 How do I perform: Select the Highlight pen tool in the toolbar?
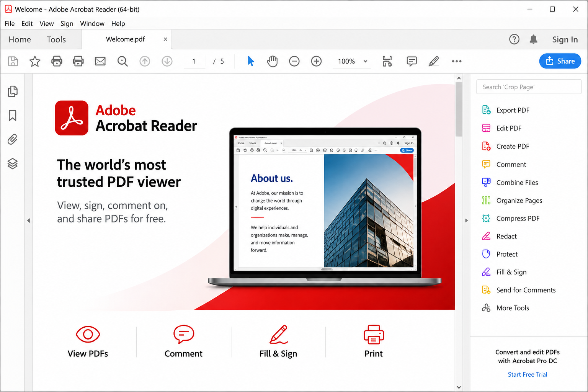click(x=434, y=61)
